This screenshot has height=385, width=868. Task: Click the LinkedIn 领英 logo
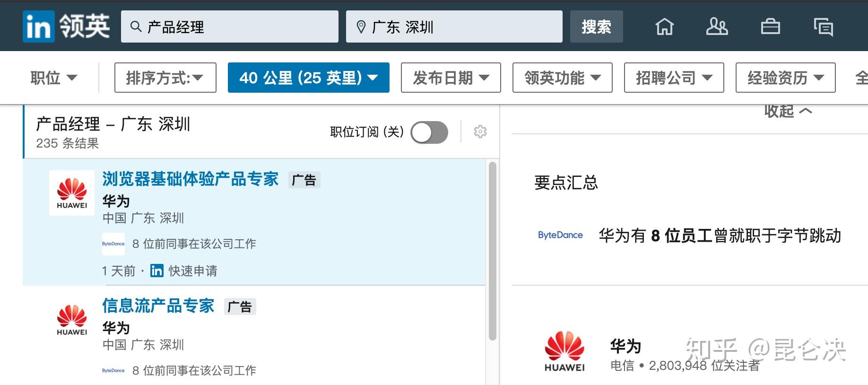coord(66,26)
